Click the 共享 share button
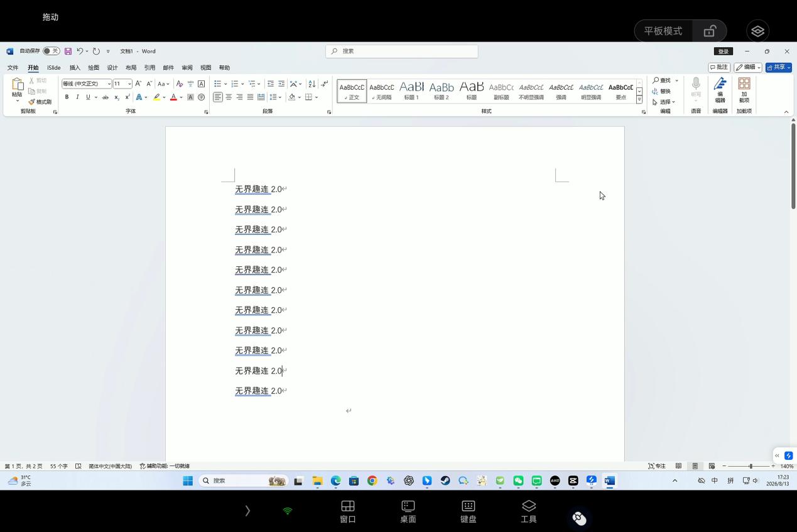The width and height of the screenshot is (797, 532). click(x=778, y=67)
